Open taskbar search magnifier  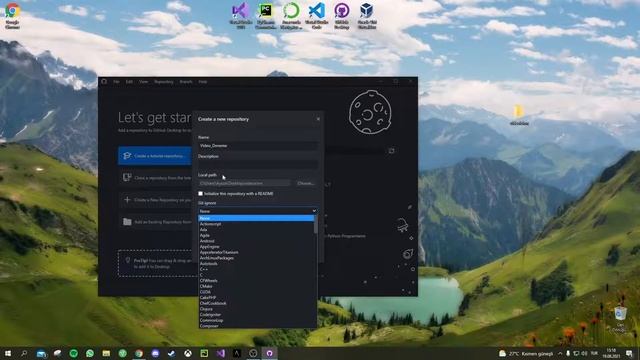[x=24, y=353]
